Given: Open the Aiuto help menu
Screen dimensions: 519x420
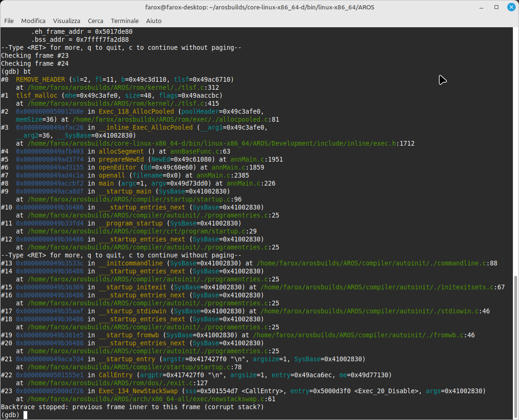Looking at the screenshot, I should point(154,21).
